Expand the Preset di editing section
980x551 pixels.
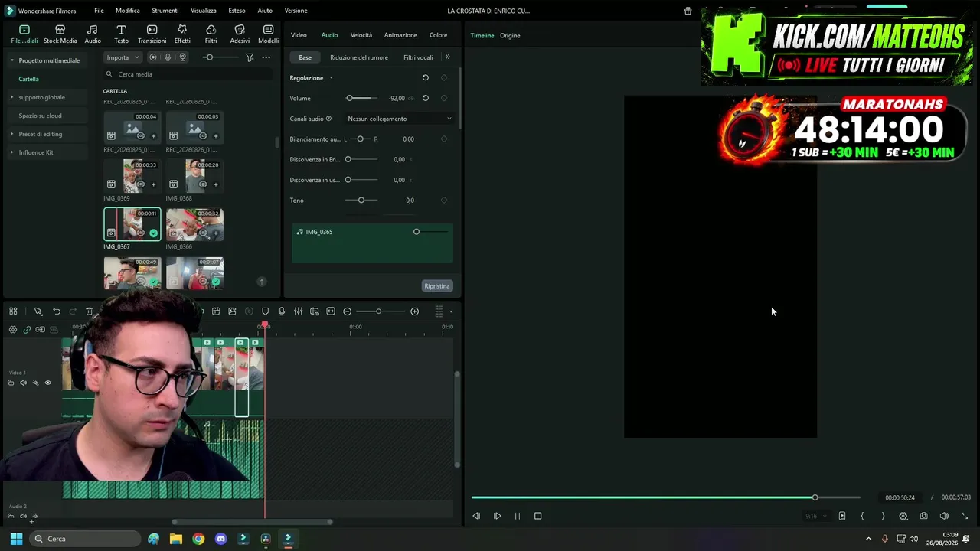tap(11, 134)
